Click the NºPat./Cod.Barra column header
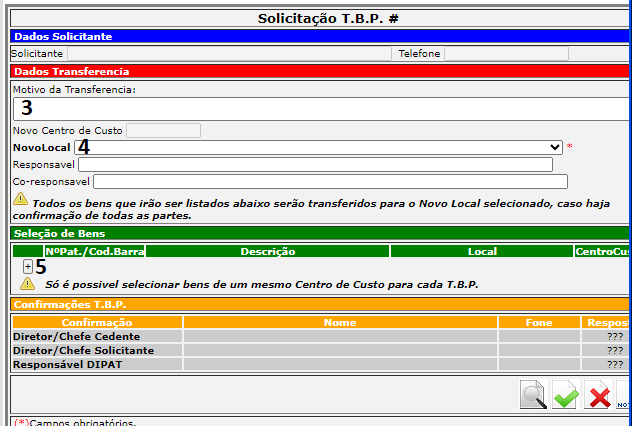The width and height of the screenshot is (638, 426). pyautogui.click(x=92, y=251)
